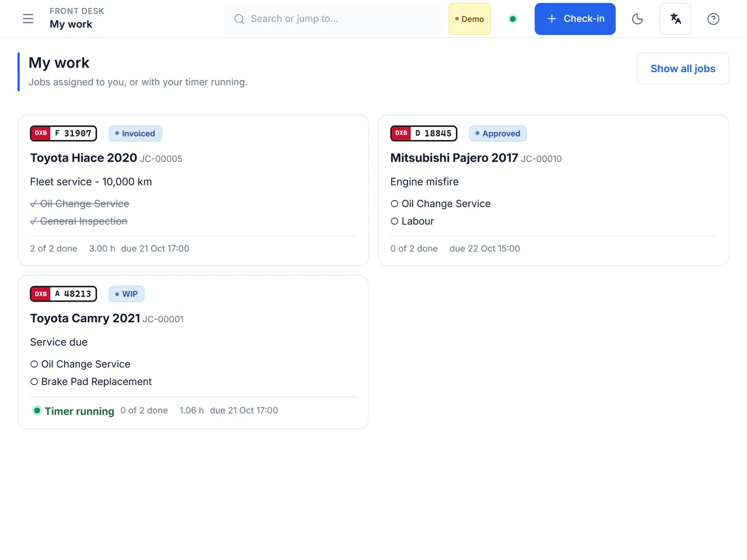This screenshot has width=747, height=560.
Task: Click the Approved status badge
Action: (x=498, y=134)
